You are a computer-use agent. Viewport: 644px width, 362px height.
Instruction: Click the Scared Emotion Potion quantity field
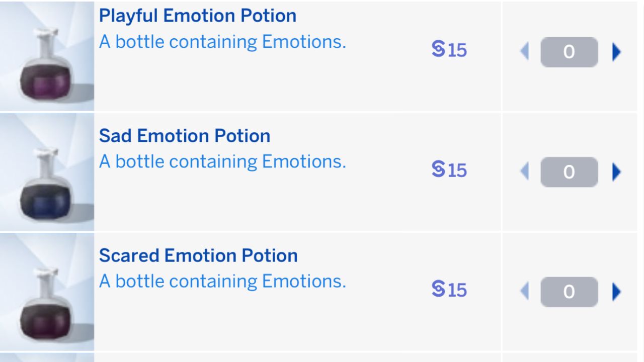569,292
